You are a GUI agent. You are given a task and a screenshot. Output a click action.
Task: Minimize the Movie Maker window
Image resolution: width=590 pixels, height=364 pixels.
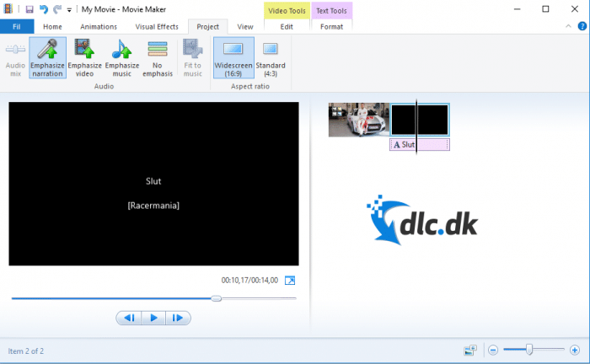[518, 9]
